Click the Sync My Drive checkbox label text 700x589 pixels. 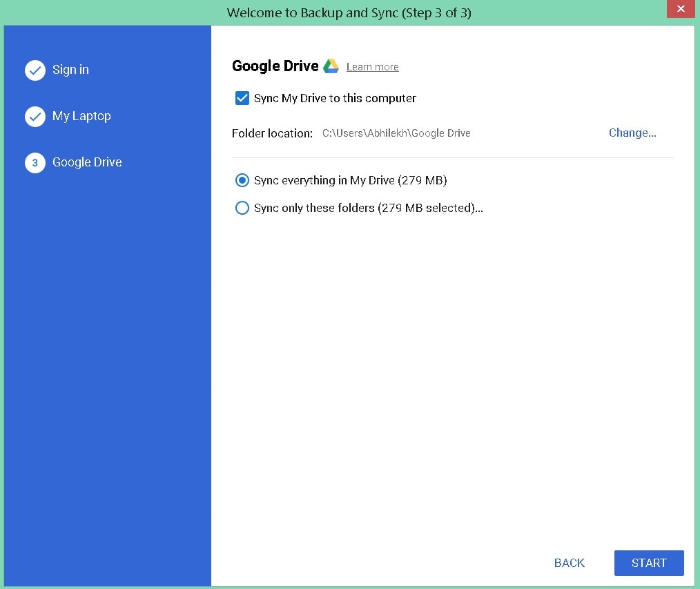pos(335,98)
